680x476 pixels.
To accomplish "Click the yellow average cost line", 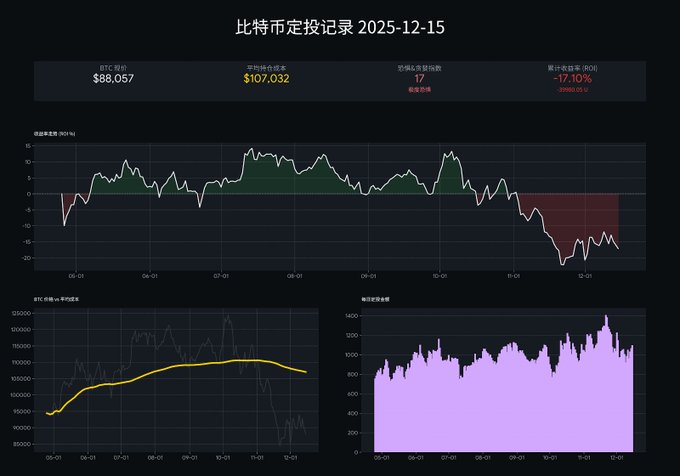I will click(x=200, y=365).
